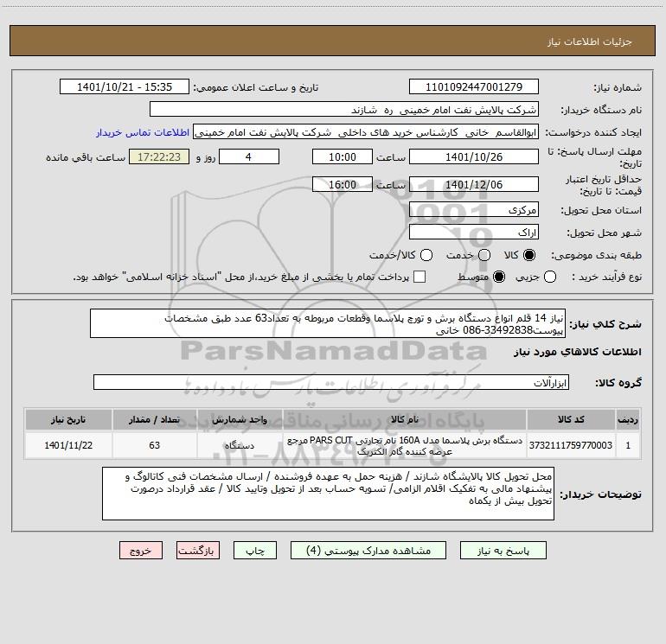Click the بازگشت back button
This screenshot has width=666, height=644.
(x=198, y=551)
